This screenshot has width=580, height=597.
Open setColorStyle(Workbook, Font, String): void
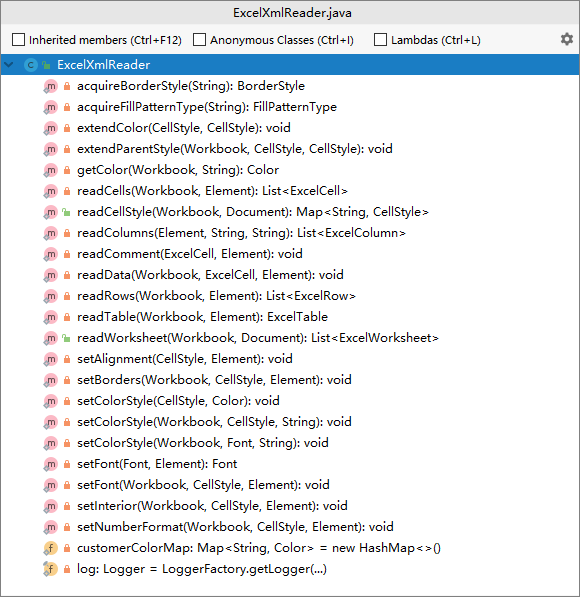tap(203, 443)
